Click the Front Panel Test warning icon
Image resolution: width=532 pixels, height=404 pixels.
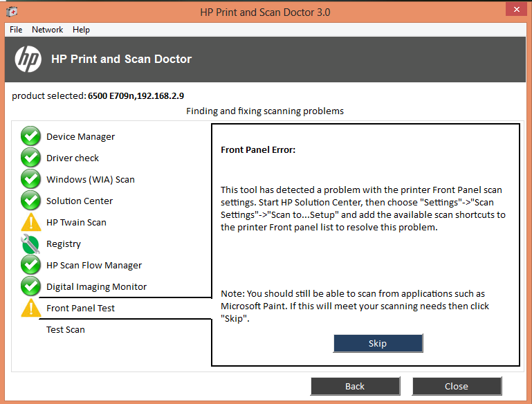(x=31, y=309)
